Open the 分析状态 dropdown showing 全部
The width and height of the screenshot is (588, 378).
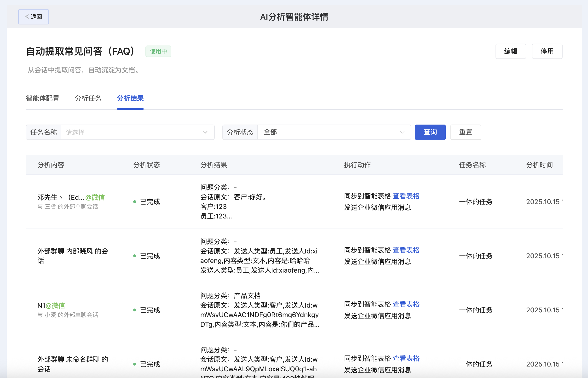(x=334, y=132)
